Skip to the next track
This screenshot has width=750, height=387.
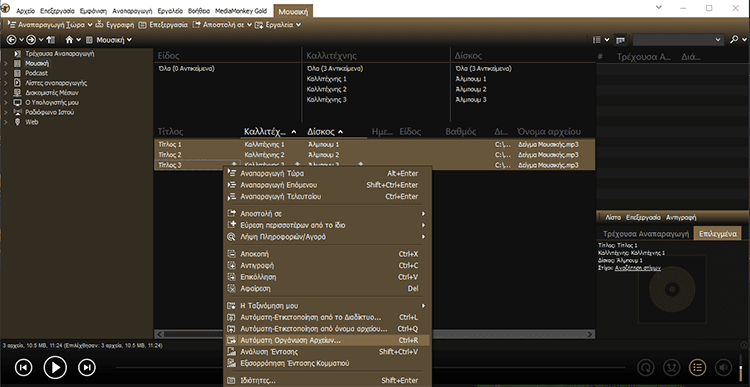point(87,367)
